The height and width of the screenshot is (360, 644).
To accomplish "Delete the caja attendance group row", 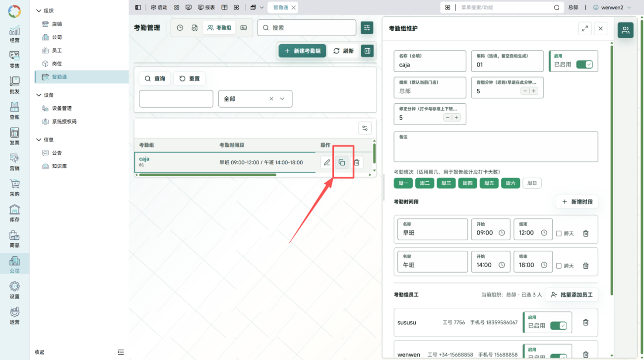I will (357, 162).
